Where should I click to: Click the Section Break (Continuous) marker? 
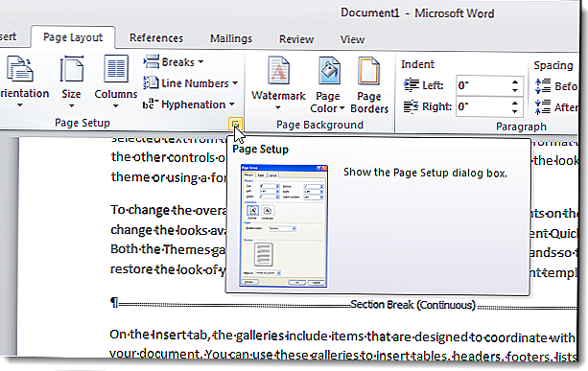[x=412, y=305]
